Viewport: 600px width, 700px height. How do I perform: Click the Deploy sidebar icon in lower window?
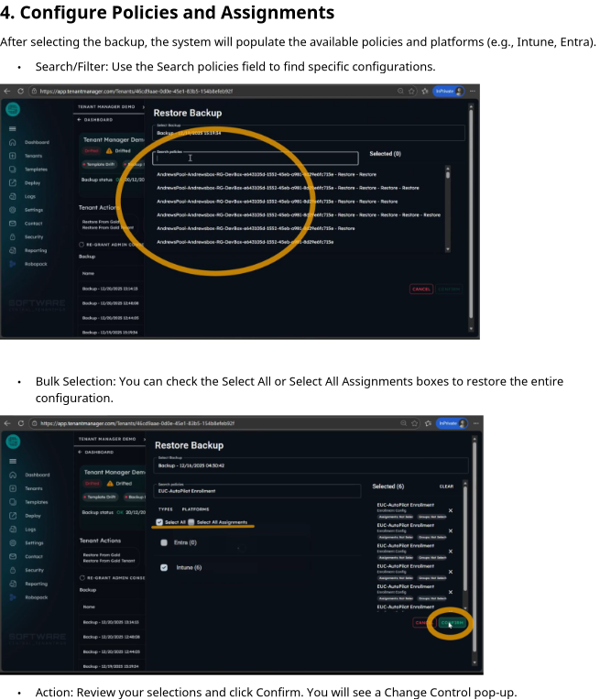coord(13,516)
